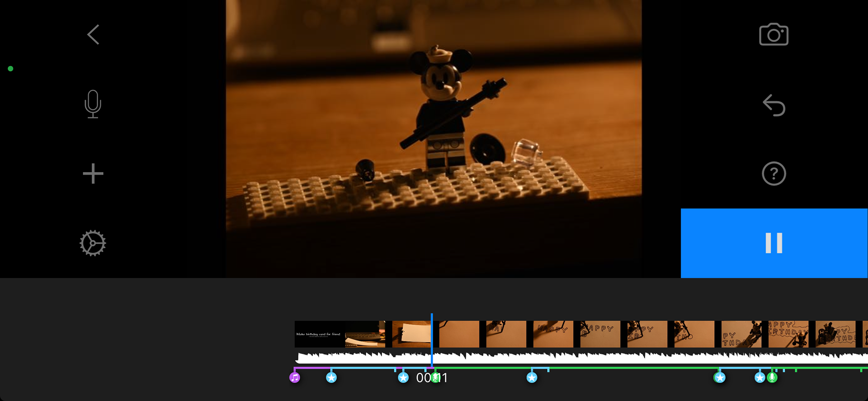Tap the plus icon to add media
The width and height of the screenshot is (868, 401).
point(93,174)
